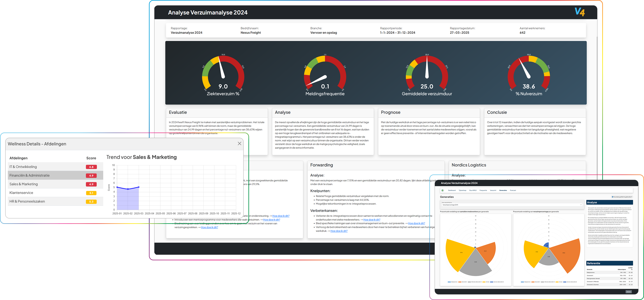Click the V4 logo in header
Image resolution: width=644 pixels, height=300 pixels.
(579, 12)
